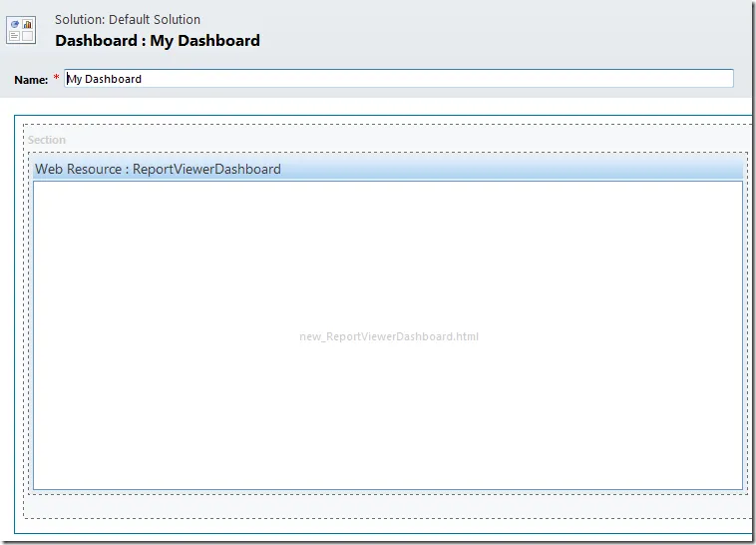
Task: Click the new_ReportViewerDashboard.html placeholder text
Action: [389, 336]
